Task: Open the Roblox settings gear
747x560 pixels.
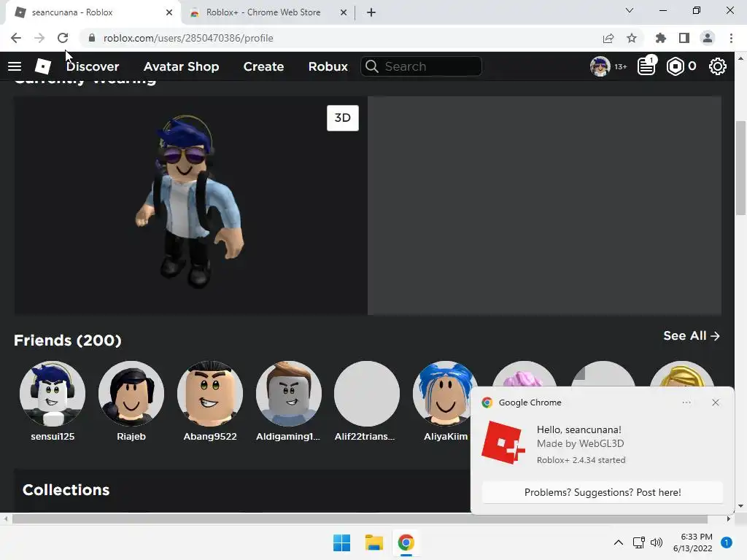Action: (x=718, y=66)
